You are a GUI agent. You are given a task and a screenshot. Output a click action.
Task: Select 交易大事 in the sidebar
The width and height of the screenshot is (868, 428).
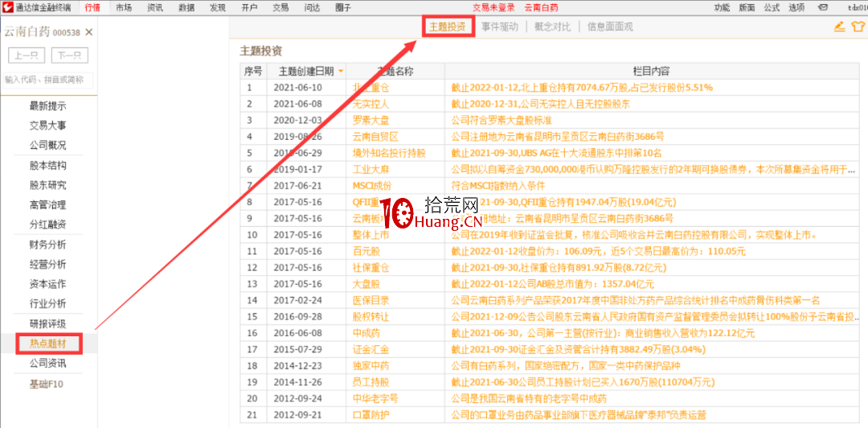(48, 126)
